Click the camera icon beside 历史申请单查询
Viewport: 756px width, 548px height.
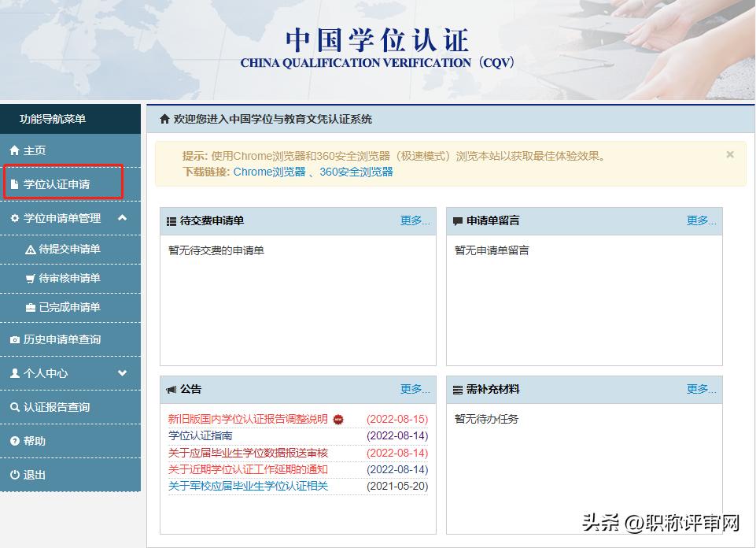coord(14,339)
